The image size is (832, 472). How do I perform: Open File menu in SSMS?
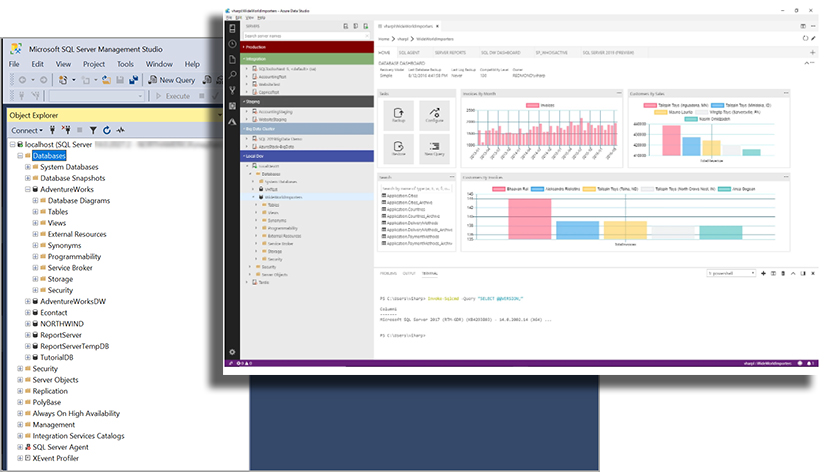pos(14,64)
